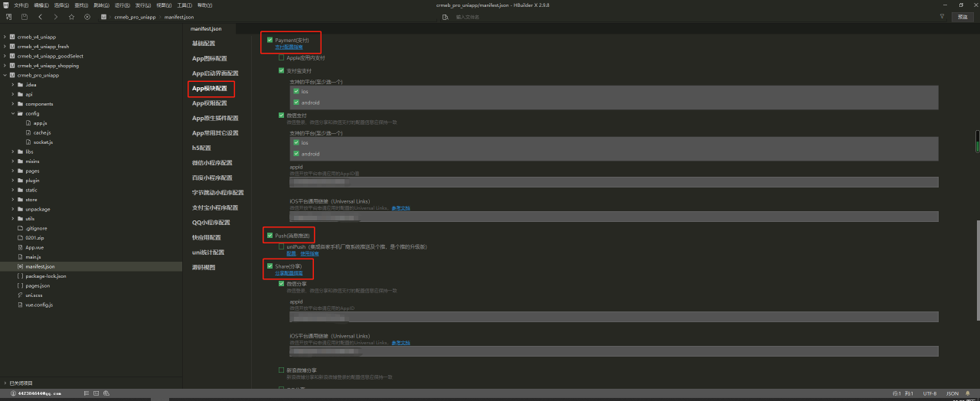Click the manifest.json file icon in the tree
The width and height of the screenshot is (980, 401).
(21, 266)
